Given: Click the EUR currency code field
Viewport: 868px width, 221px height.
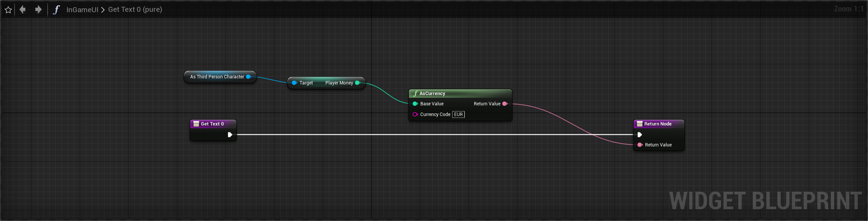Looking at the screenshot, I should click(x=458, y=114).
